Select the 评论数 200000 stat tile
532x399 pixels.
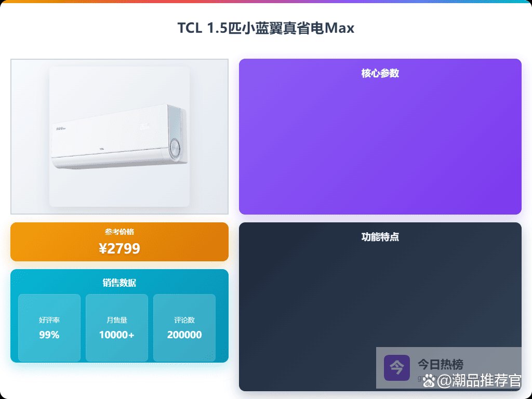(x=184, y=328)
